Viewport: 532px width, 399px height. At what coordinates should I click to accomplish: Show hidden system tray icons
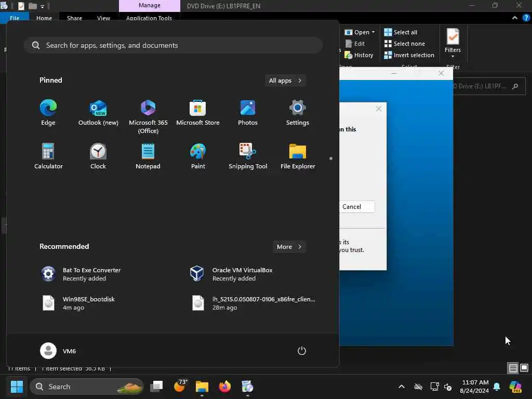tap(402, 387)
